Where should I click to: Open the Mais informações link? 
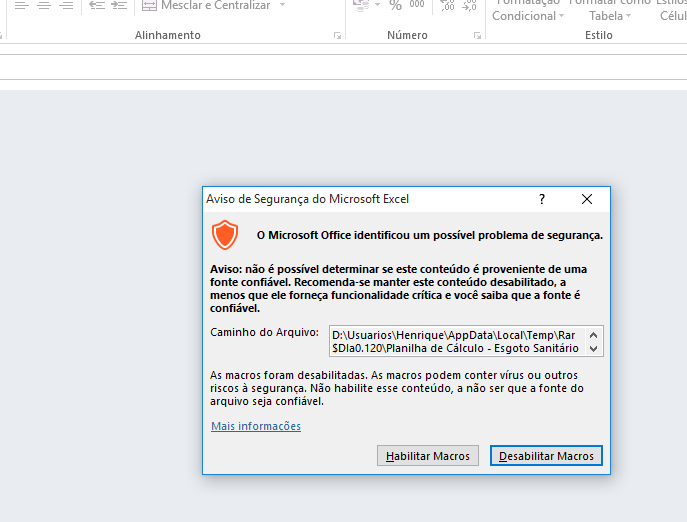tap(256, 426)
